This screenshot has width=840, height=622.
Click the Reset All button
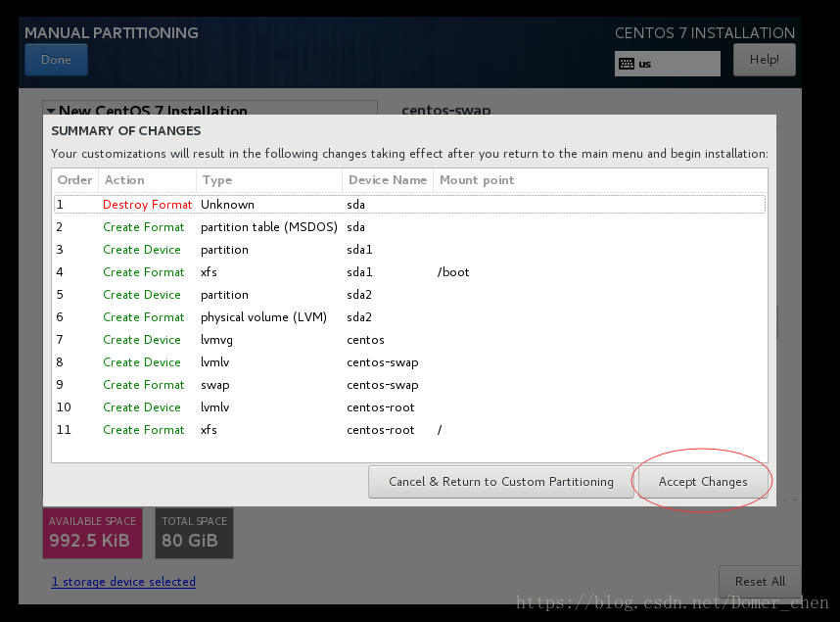click(760, 581)
